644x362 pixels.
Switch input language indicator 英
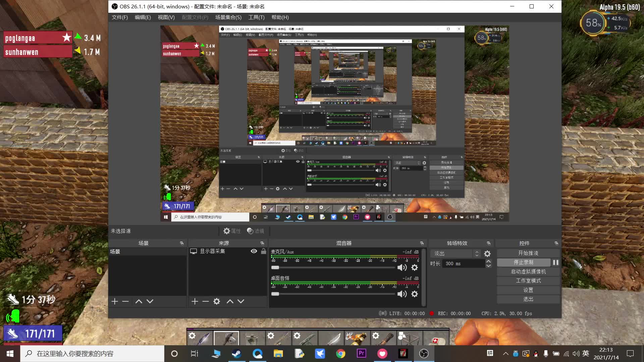[586, 353]
